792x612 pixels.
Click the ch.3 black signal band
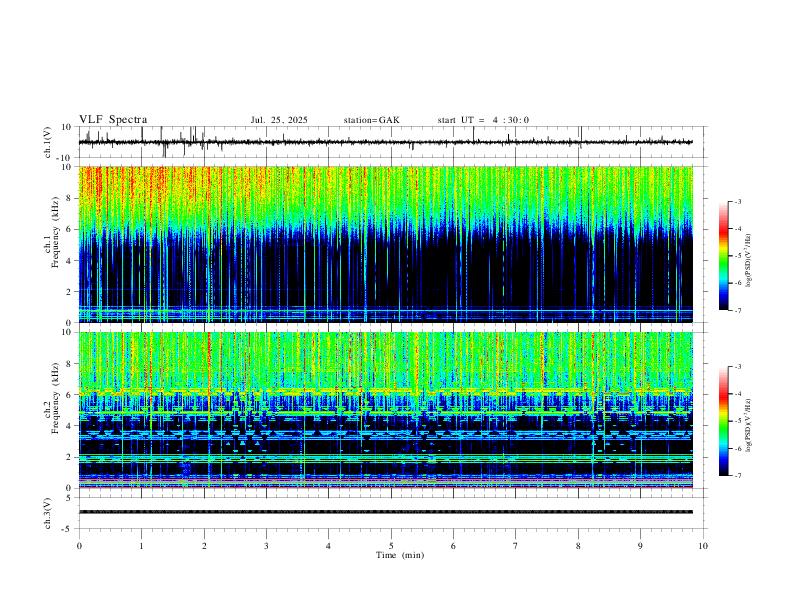(385, 512)
